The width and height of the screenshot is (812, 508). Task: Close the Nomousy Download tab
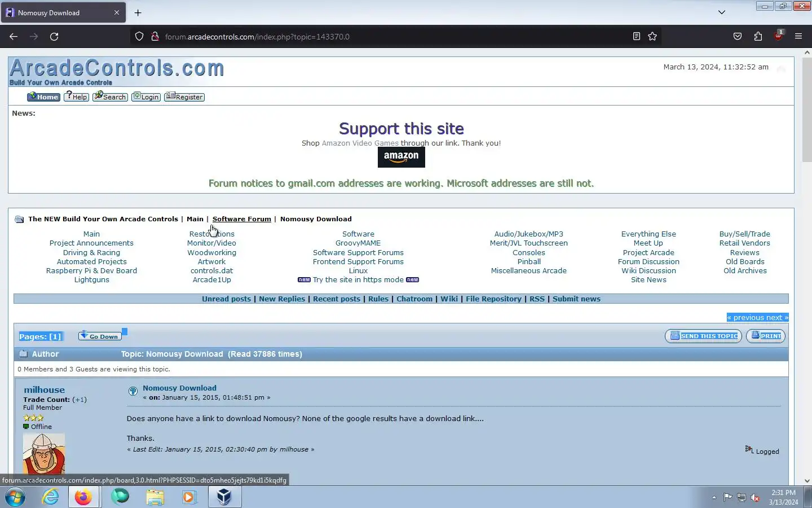(x=117, y=12)
